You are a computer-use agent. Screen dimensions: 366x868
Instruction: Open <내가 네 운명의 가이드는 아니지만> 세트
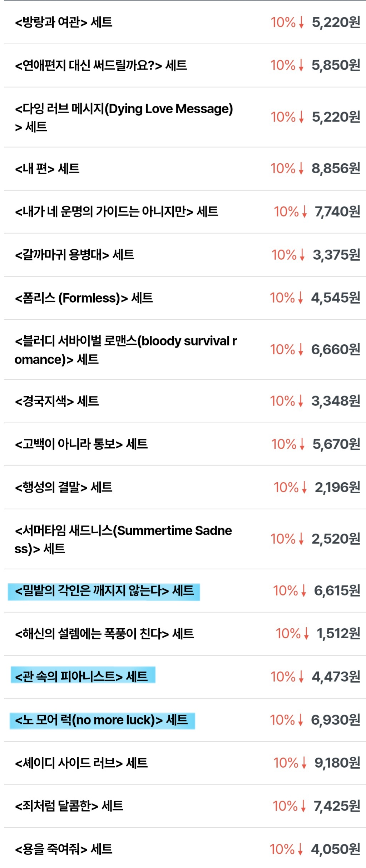[x=116, y=212]
